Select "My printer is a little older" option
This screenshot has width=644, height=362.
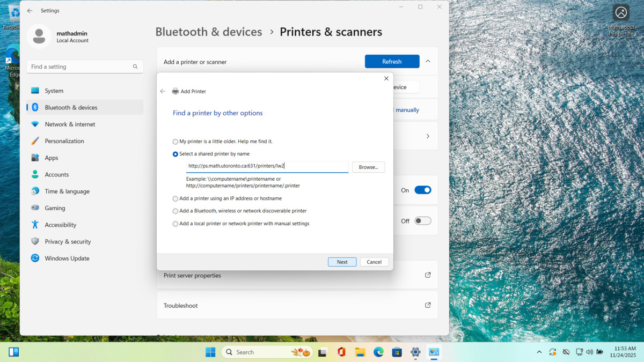[x=175, y=142]
